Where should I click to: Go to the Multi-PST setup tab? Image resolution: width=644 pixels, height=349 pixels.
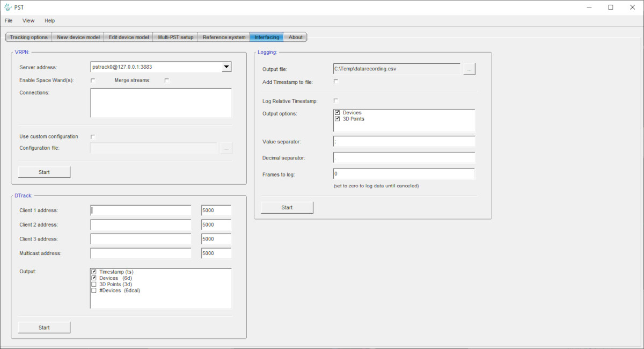pos(175,37)
